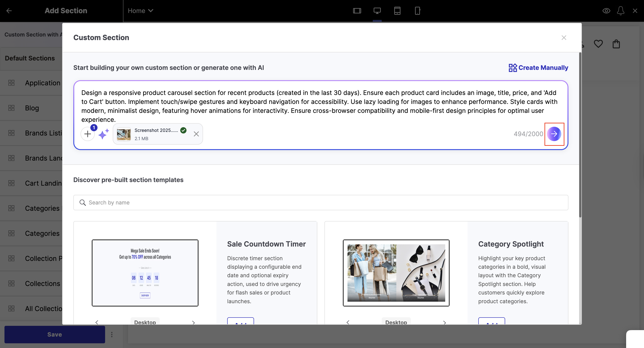Open the Home page dropdown
This screenshot has height=348, width=644.
point(140,11)
